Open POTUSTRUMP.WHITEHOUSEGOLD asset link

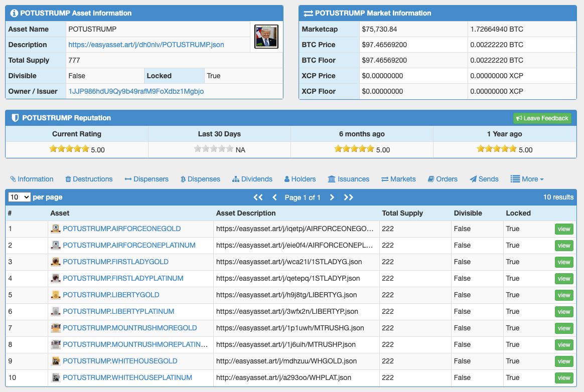[x=120, y=361]
